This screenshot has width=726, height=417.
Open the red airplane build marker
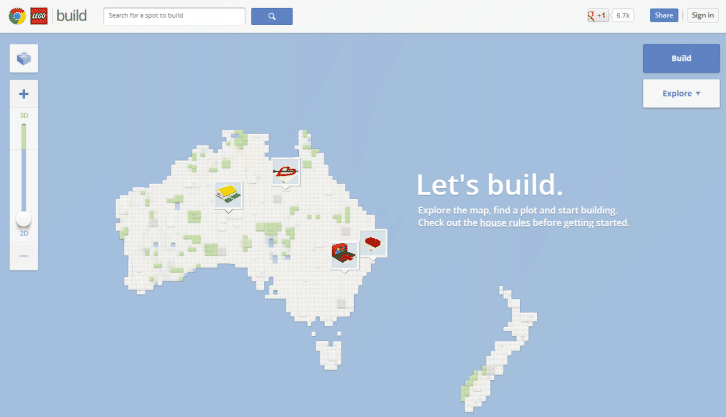(x=286, y=172)
